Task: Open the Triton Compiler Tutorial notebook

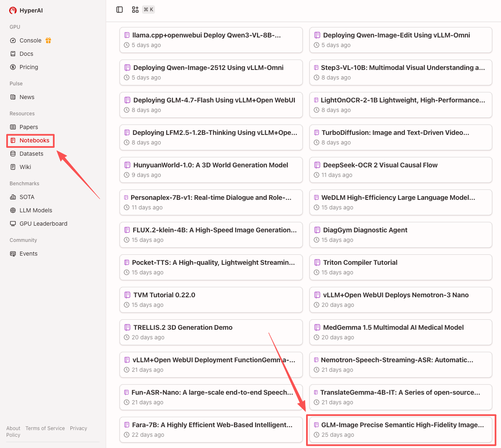Action: [x=401, y=267]
